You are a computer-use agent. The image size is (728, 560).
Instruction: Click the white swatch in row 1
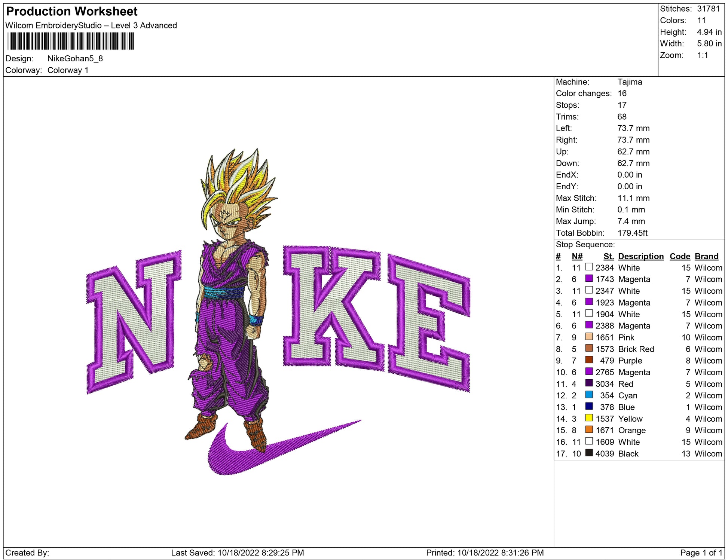589,267
